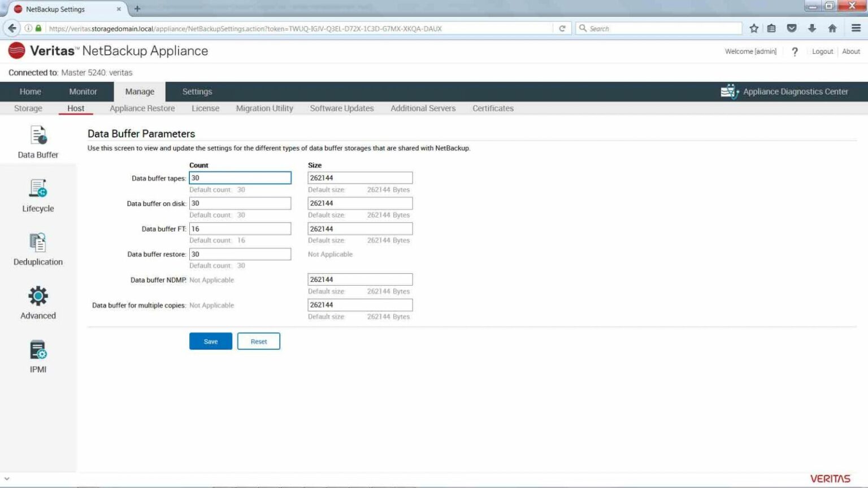
Task: Focus the Data buffer tapes size field
Action: pyautogui.click(x=360, y=178)
